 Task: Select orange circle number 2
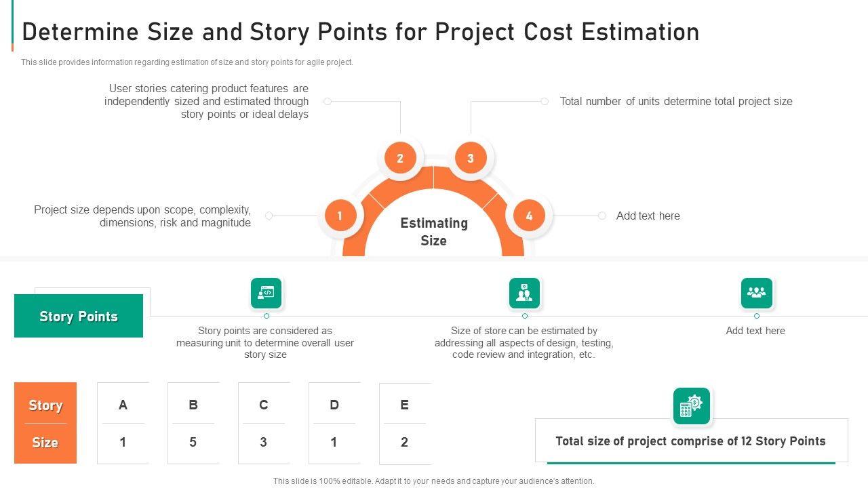400,159
